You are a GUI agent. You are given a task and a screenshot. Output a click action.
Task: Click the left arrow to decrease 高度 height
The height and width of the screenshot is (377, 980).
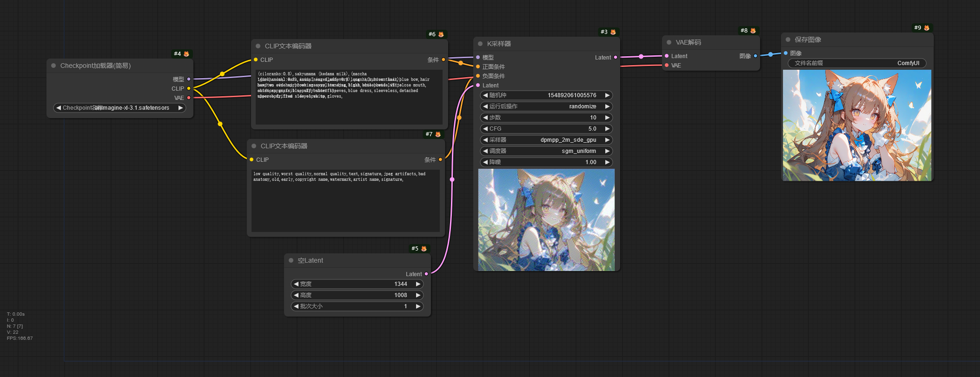(x=296, y=295)
